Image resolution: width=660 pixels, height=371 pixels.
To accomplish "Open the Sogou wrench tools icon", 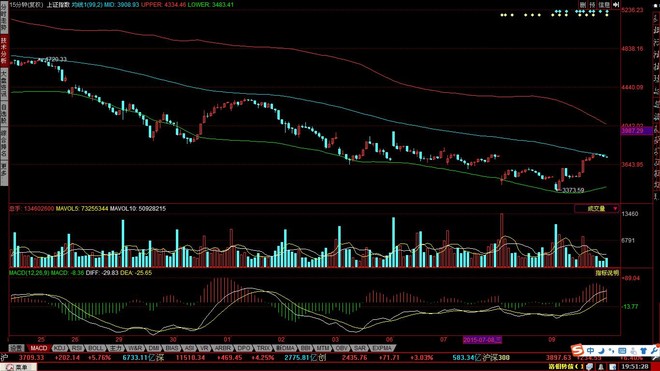I will [x=655, y=350].
